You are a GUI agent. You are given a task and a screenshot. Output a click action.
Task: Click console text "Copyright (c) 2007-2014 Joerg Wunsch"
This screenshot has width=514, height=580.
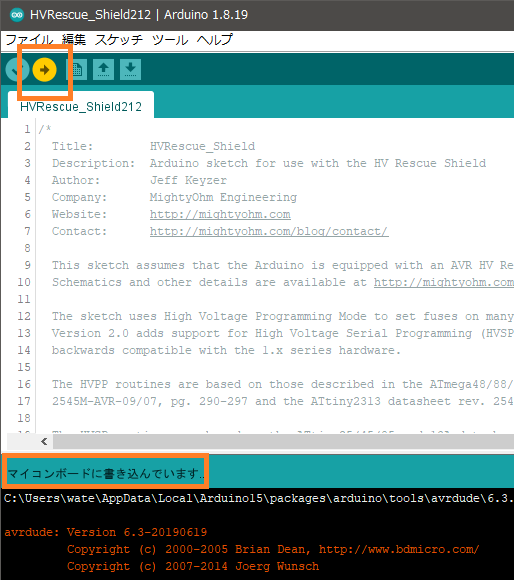193,566
